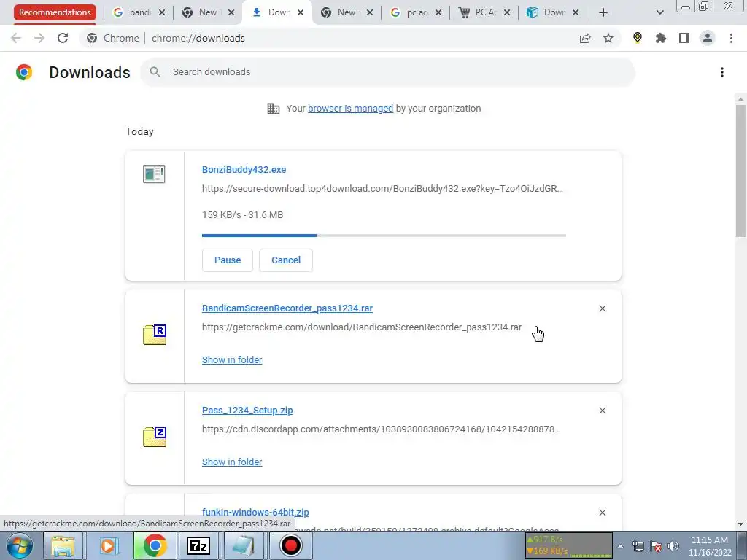
Task: Click the browser forward arrow
Action: coord(39,38)
